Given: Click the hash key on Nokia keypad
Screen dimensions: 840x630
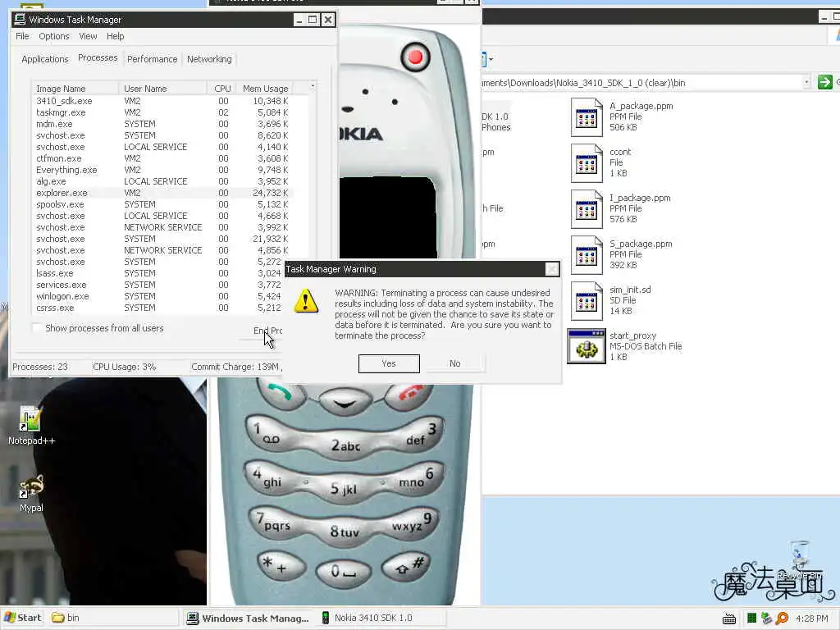Looking at the screenshot, I should pyautogui.click(x=406, y=566).
